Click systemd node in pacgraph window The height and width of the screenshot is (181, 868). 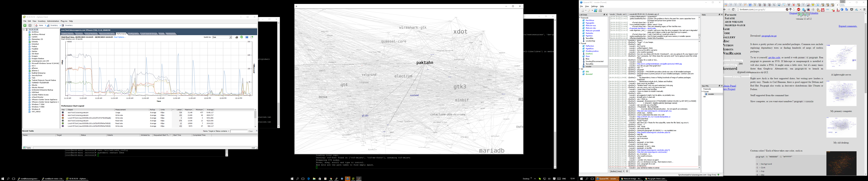point(414,95)
